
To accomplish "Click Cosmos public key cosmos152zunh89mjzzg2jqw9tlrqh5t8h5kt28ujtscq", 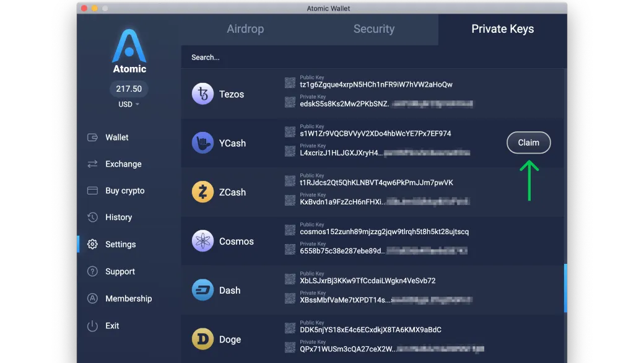I will [x=384, y=232].
